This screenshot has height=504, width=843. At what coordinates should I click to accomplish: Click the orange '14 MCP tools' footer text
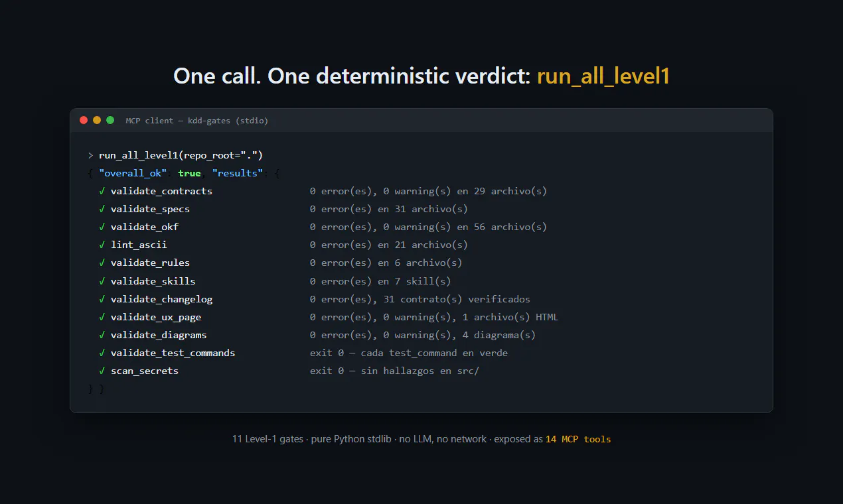(578, 439)
